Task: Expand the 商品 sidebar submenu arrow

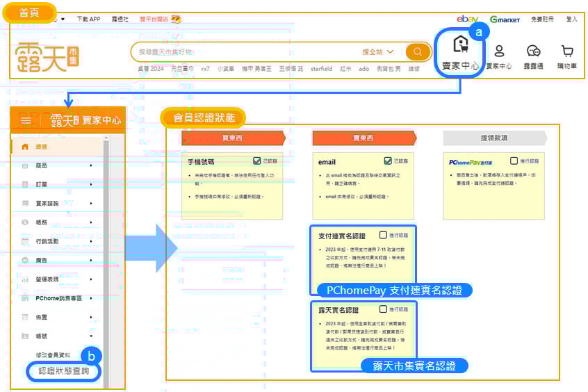Action: [91, 165]
